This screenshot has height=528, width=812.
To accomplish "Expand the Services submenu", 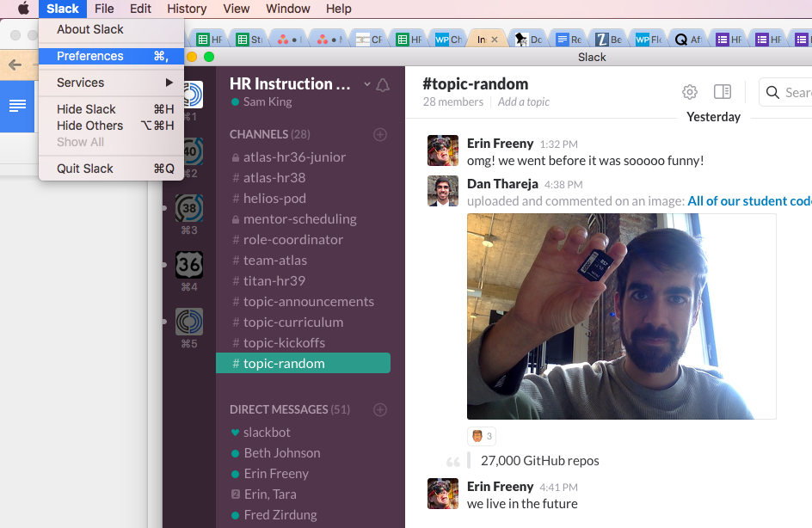I will tap(111, 83).
